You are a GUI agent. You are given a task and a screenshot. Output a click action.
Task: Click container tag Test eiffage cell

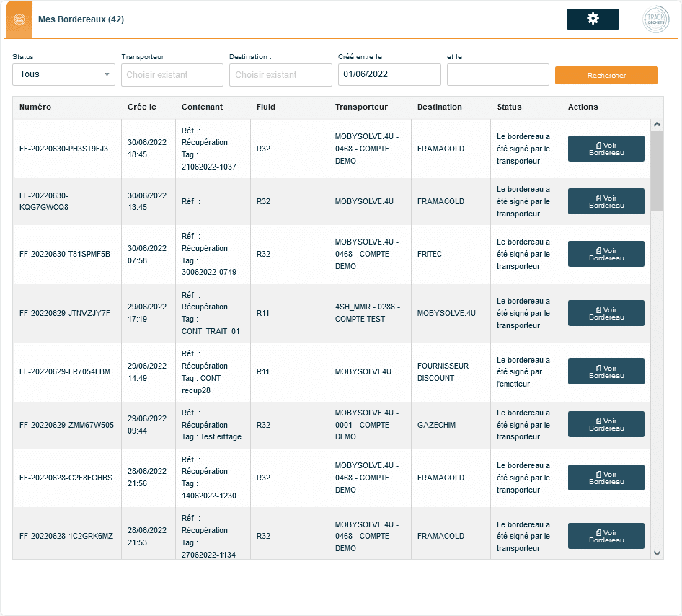point(211,425)
